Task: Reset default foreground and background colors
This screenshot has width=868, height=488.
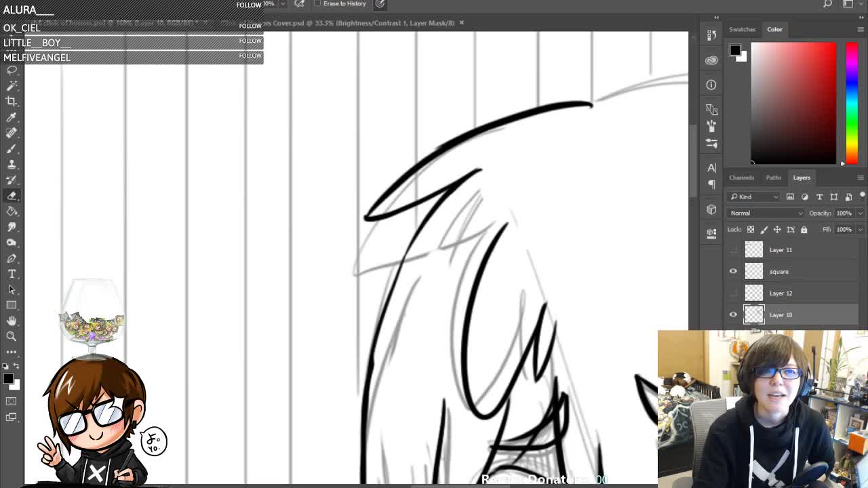Action: pos(6,366)
